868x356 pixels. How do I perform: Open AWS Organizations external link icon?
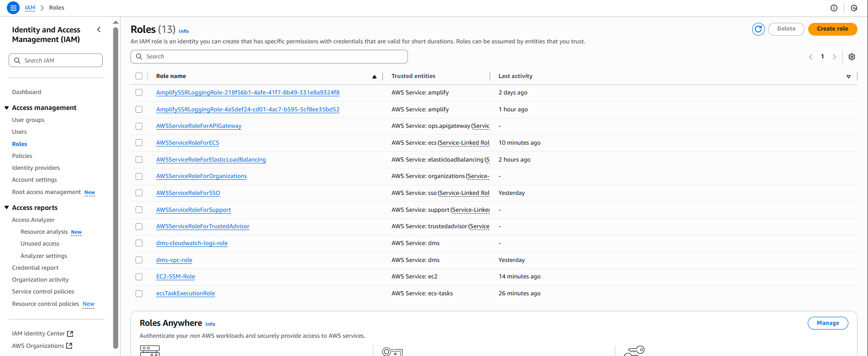(69, 346)
